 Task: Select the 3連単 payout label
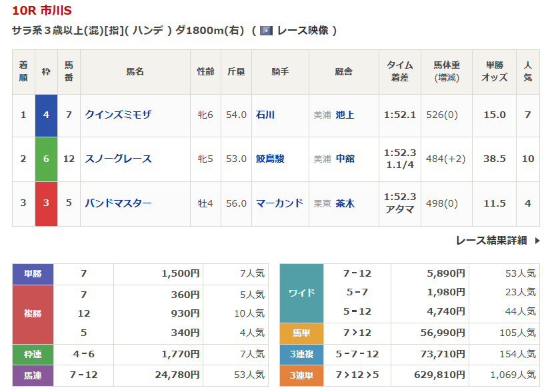point(301,375)
